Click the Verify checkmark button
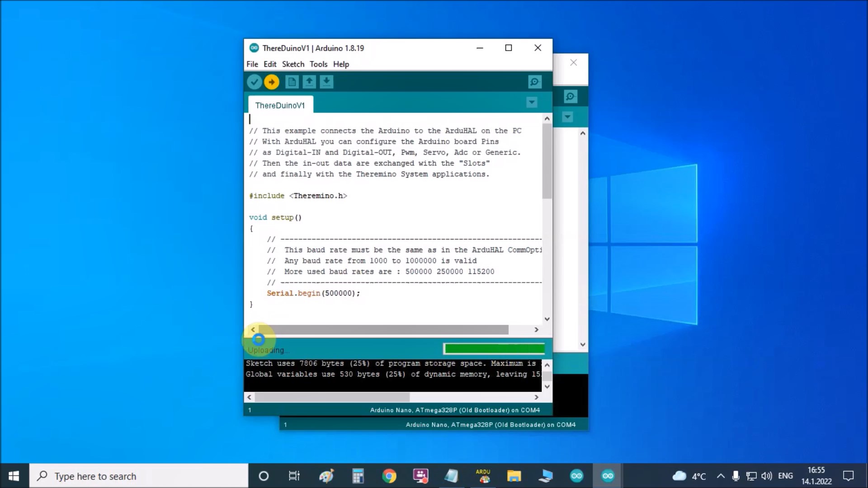Screen dimensions: 868x488 point(254,82)
